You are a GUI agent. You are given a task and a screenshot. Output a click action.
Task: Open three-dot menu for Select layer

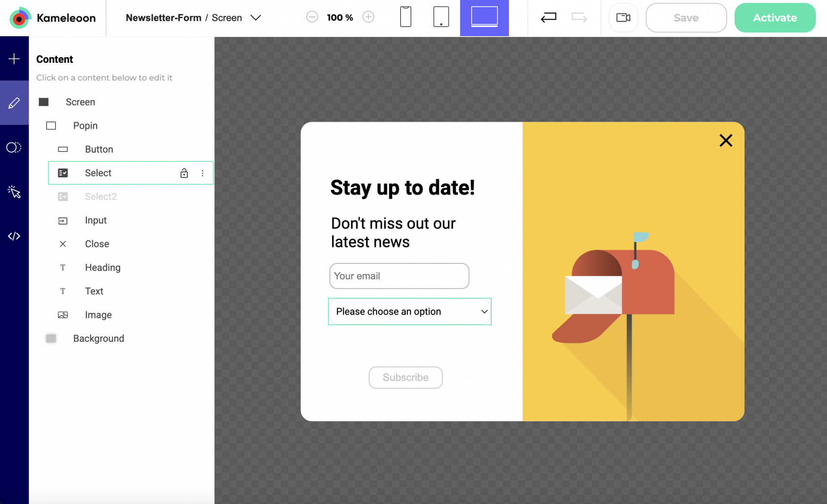[202, 173]
